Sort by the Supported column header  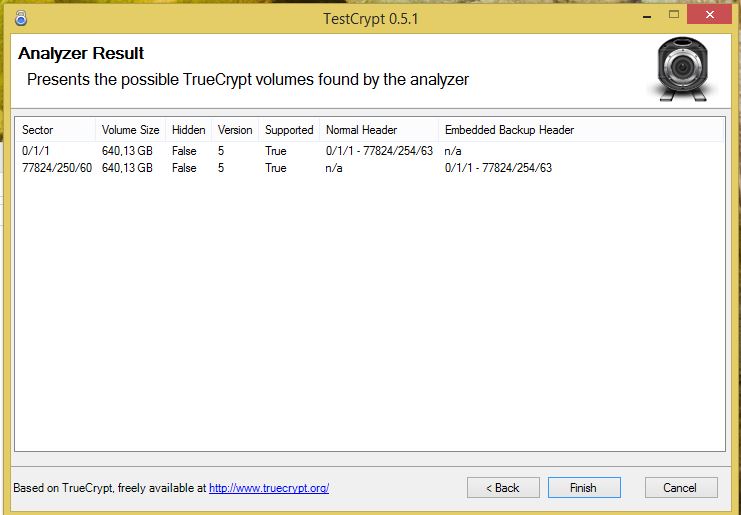click(x=289, y=130)
